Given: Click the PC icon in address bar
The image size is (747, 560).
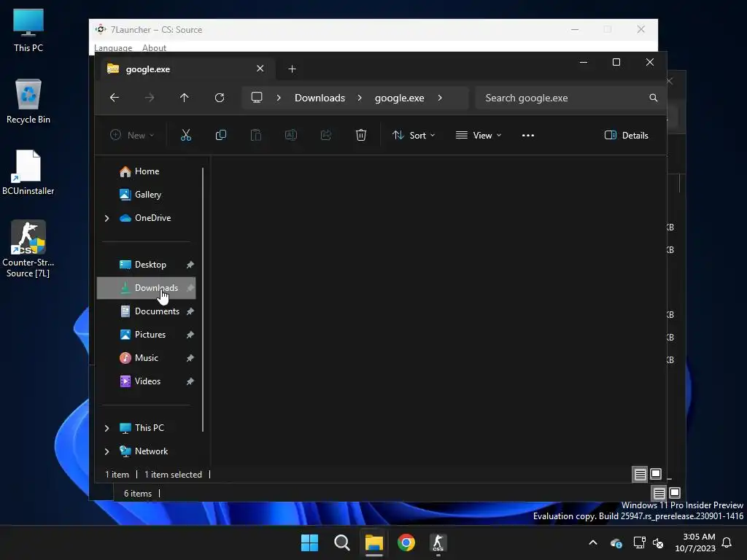Looking at the screenshot, I should click(x=257, y=98).
